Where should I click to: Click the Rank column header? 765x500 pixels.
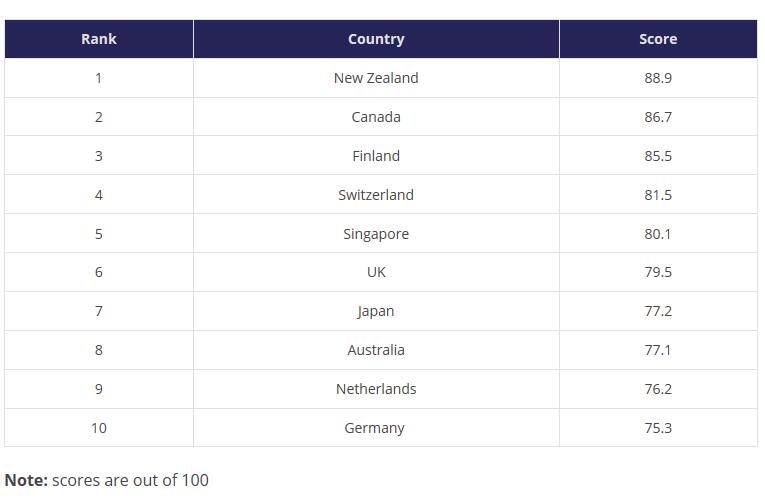click(x=98, y=39)
